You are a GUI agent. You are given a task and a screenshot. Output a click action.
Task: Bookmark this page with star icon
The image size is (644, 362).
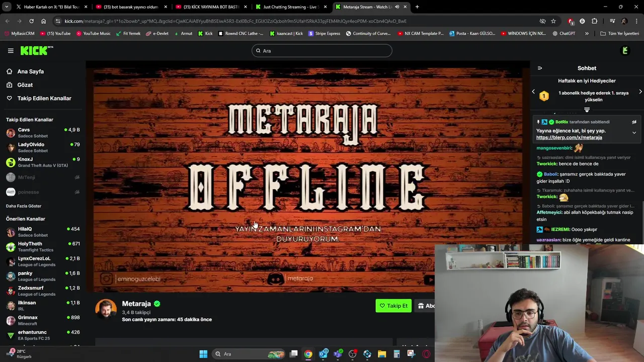[x=553, y=21]
